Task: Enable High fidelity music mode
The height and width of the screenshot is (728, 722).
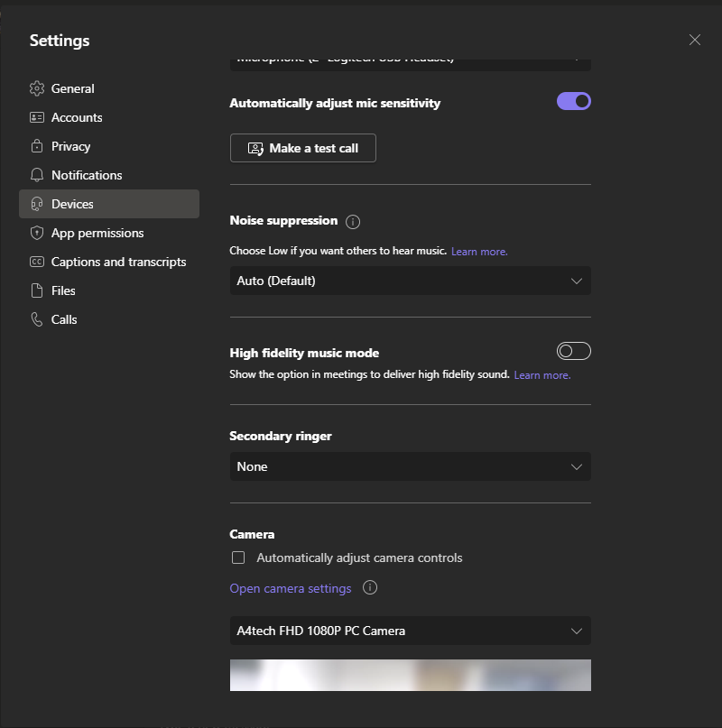Action: (x=573, y=350)
